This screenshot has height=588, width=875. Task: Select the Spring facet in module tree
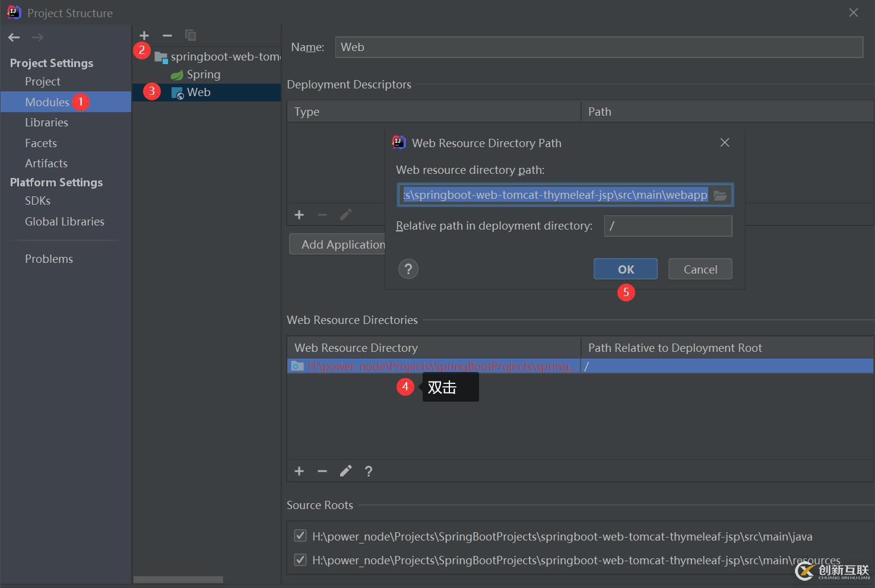203,75
